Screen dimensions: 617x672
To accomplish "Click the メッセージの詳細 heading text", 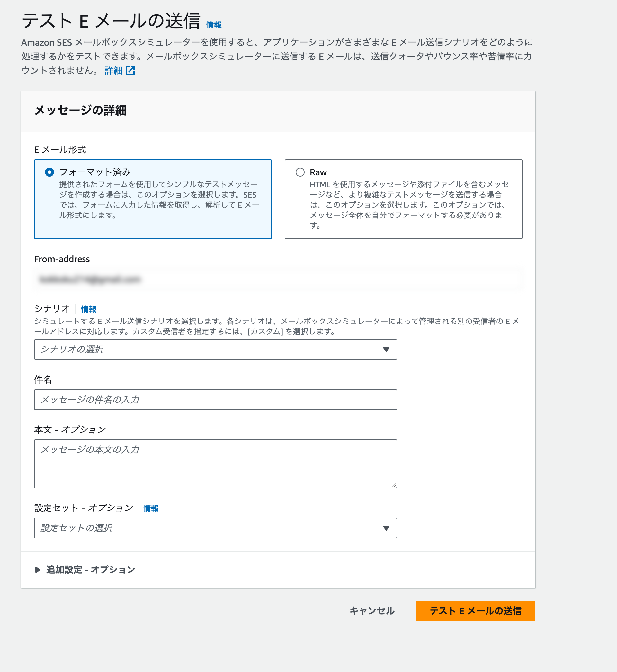I will (x=80, y=110).
